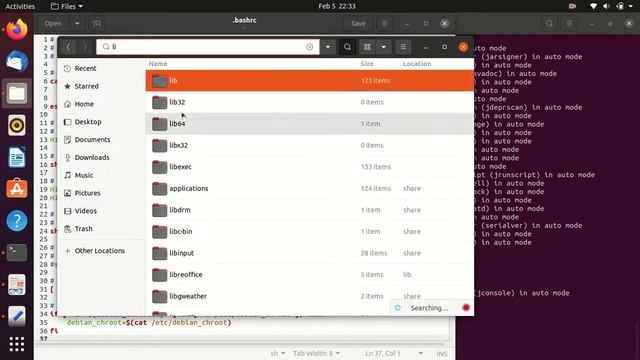Viewport: 640px width, 360px height.
Task: Open the Terminal window search icon
Action: click(x=549, y=24)
